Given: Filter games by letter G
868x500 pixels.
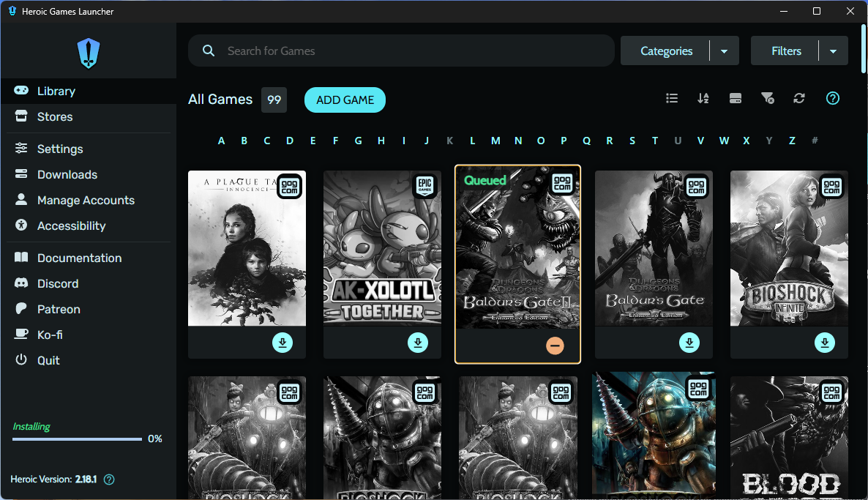Looking at the screenshot, I should 358,141.
